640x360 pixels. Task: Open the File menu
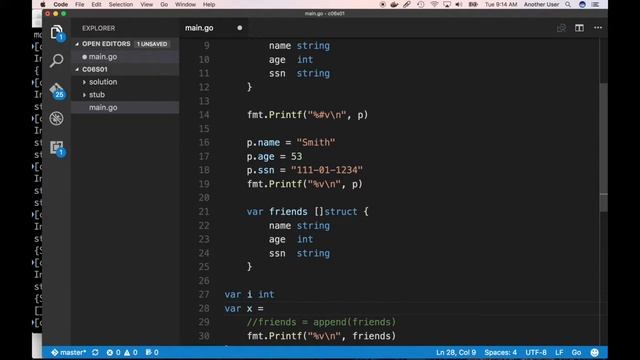pyautogui.click(x=80, y=4)
